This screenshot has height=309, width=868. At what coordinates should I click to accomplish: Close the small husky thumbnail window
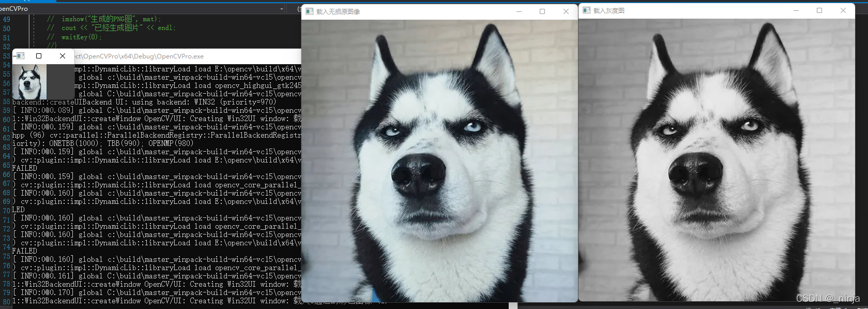[x=63, y=56]
